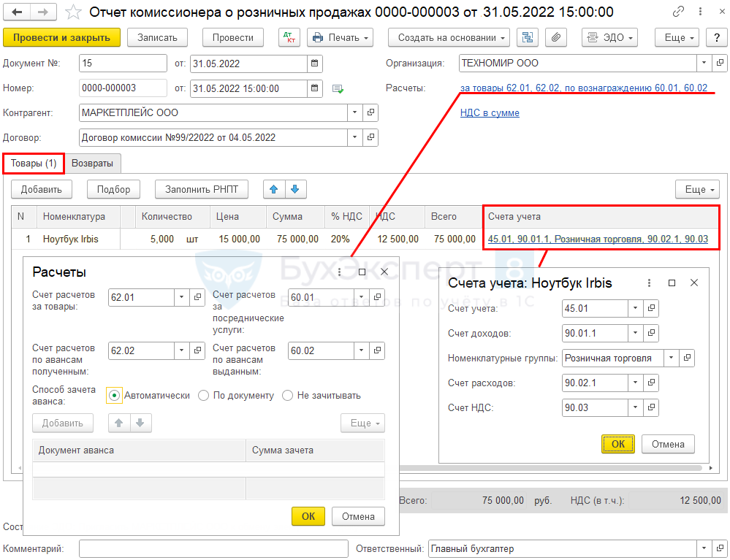Image resolution: width=730 pixels, height=560 pixels.
Task: Add document to favorites with the star
Action: [x=73, y=12]
